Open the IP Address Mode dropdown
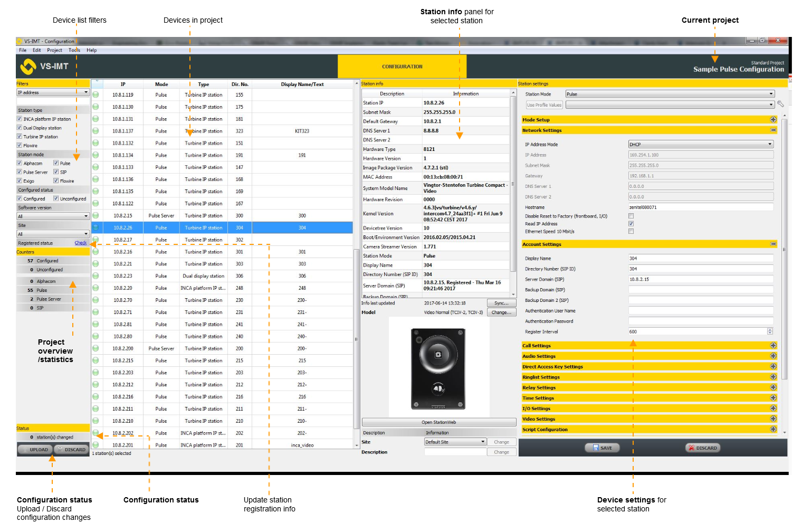 click(701, 144)
